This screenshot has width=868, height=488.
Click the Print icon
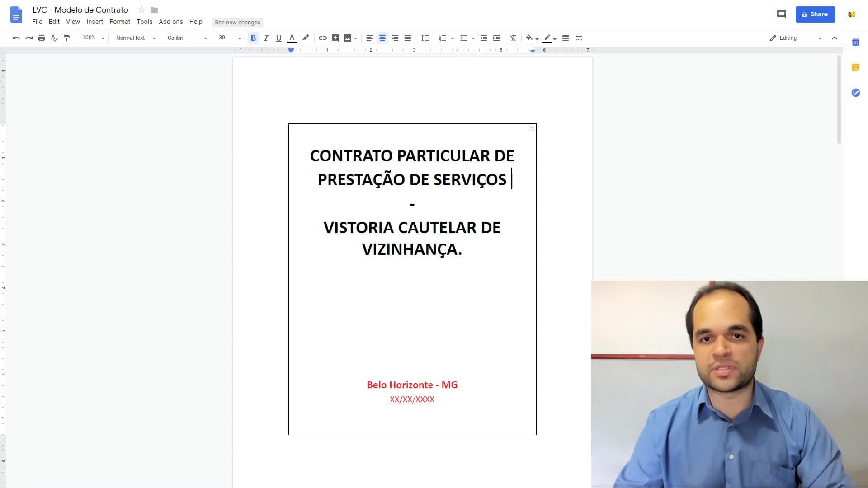(x=42, y=38)
